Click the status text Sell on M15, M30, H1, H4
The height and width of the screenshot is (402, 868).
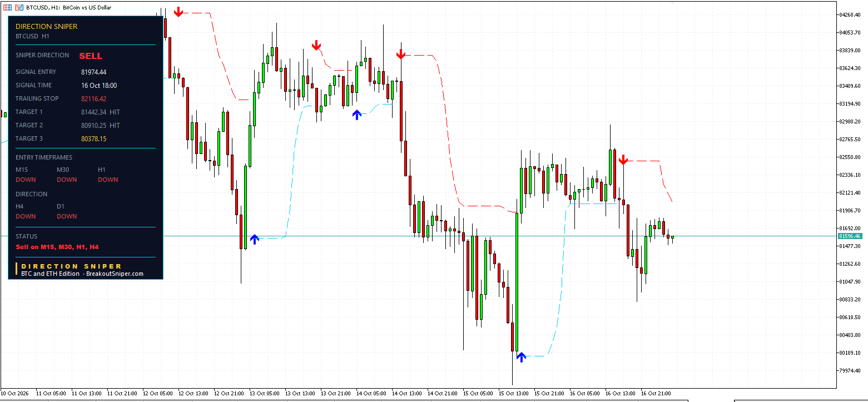tap(57, 247)
